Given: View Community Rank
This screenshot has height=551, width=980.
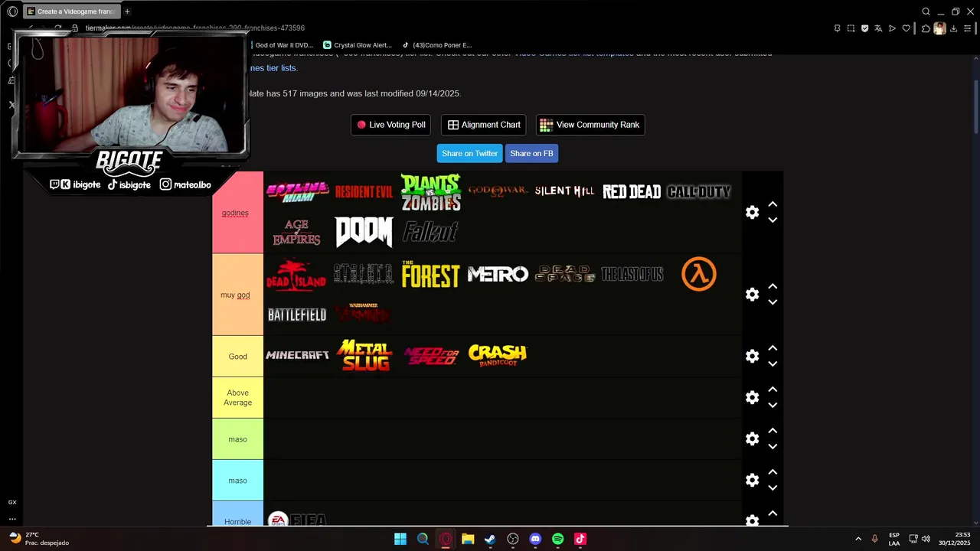Looking at the screenshot, I should click(x=590, y=125).
